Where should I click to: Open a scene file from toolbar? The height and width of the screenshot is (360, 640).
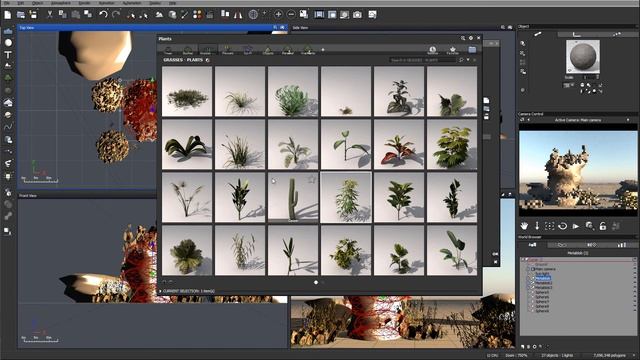coord(20,15)
